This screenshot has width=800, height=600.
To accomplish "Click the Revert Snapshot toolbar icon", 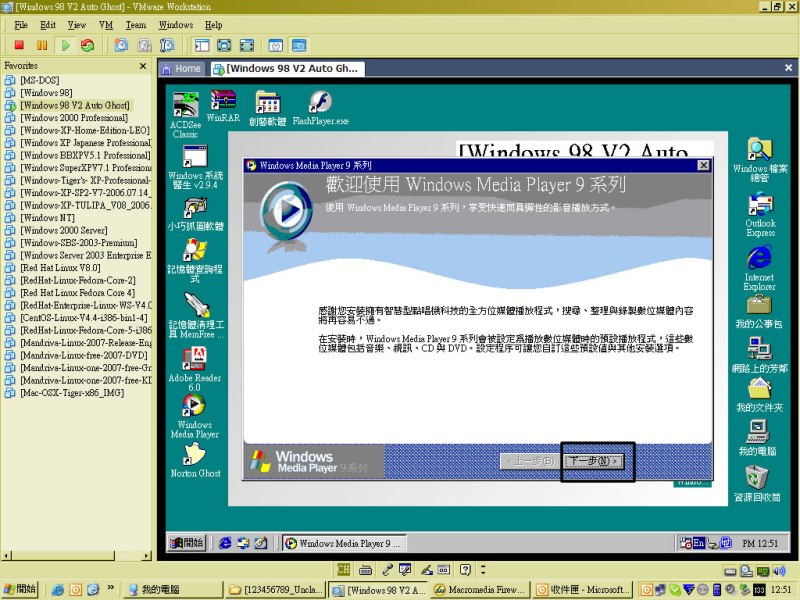I will (x=144, y=45).
